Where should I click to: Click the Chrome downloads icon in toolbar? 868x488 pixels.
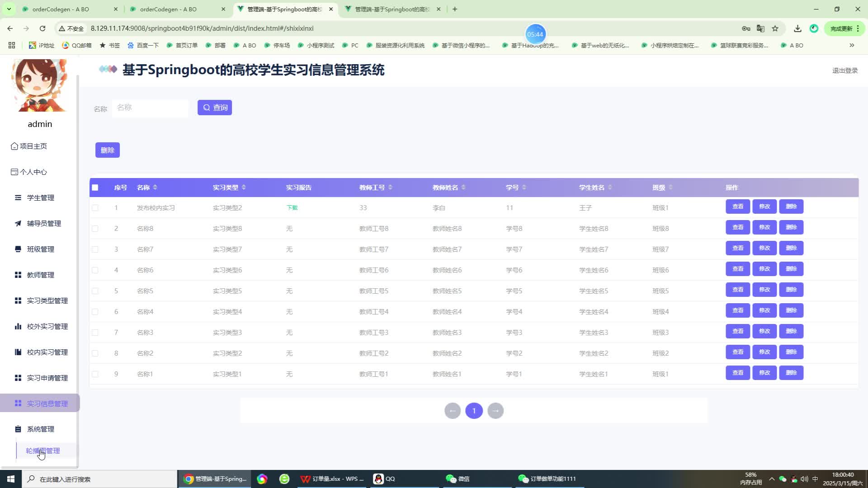797,28
